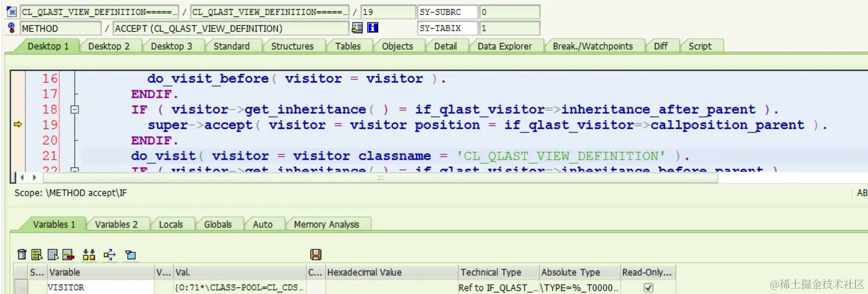
Task: Open the Script tab
Action: 700,46
